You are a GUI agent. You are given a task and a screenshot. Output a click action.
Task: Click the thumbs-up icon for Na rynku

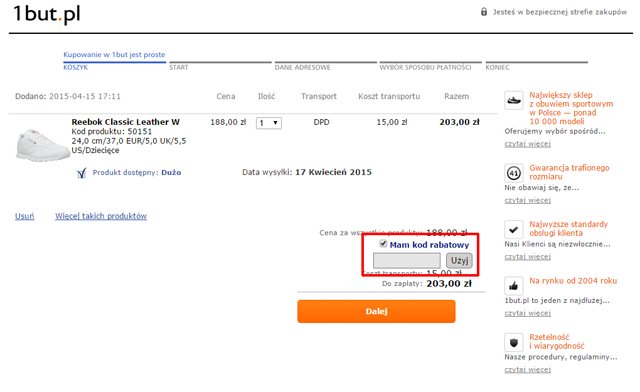pyautogui.click(x=513, y=286)
